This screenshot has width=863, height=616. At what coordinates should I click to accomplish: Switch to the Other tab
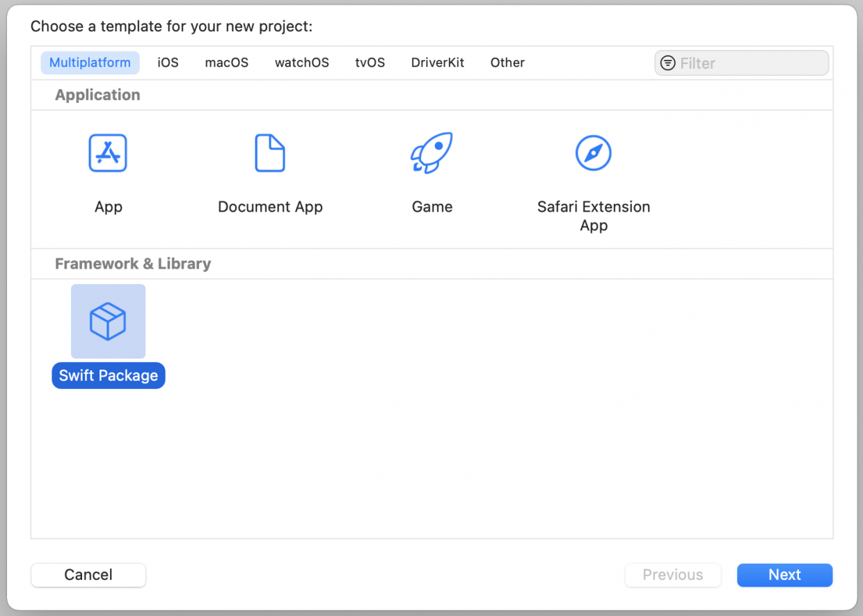click(507, 63)
